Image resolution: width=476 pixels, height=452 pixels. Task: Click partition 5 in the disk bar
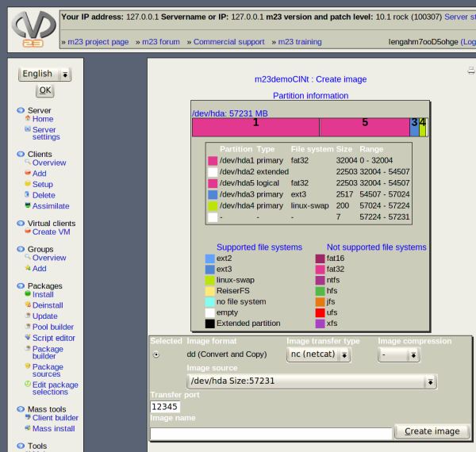pyautogui.click(x=364, y=127)
